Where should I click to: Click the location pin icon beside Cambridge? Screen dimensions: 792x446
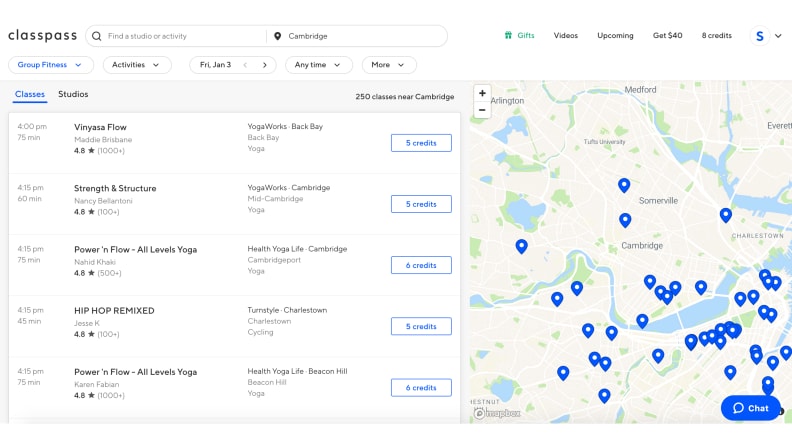click(277, 36)
